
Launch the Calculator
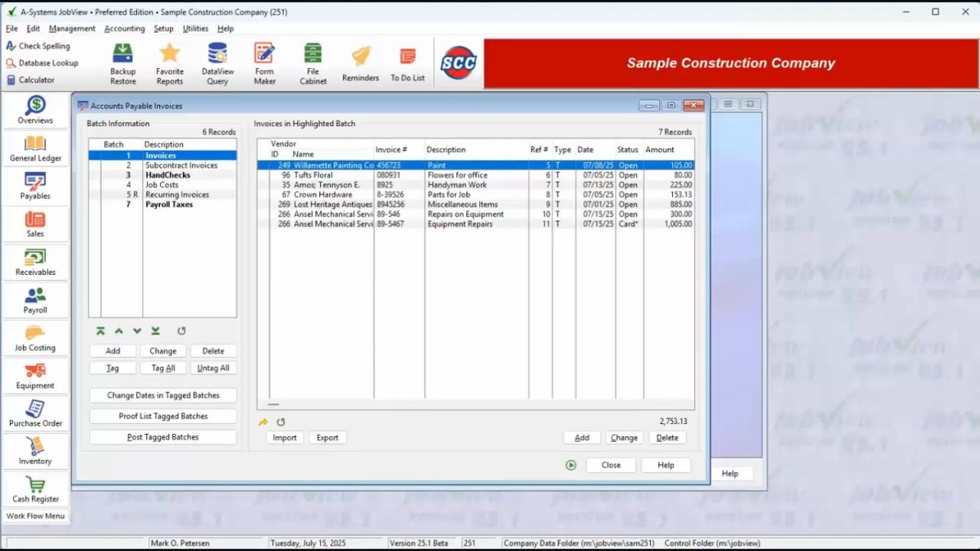[30, 80]
